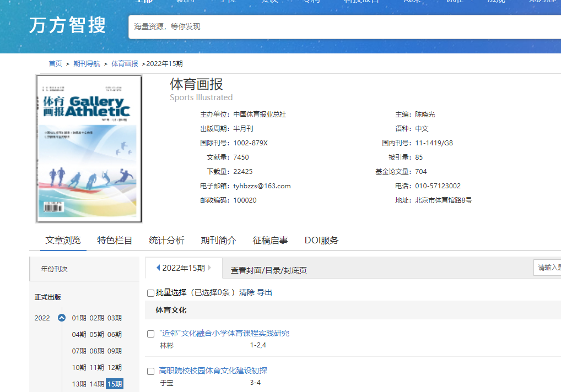561x392 pixels.
Task: Select issue 14期 in the 2022 list
Action: (x=97, y=384)
